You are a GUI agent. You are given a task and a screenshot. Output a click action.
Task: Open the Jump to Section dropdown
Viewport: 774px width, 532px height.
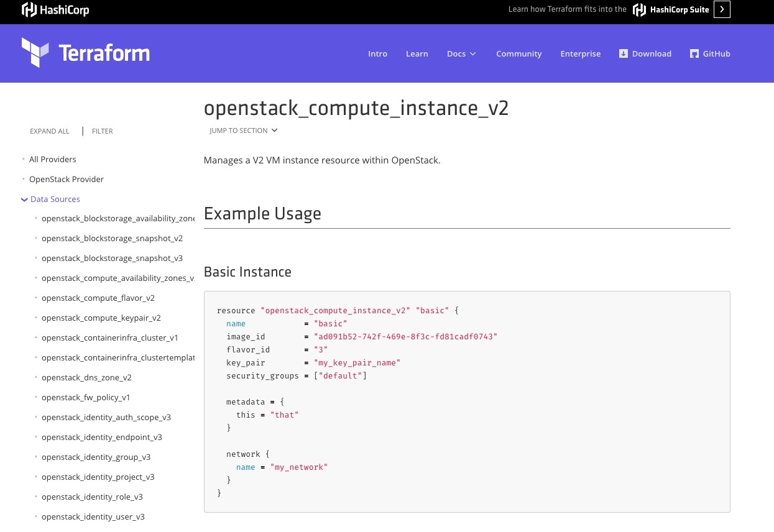tap(243, 131)
